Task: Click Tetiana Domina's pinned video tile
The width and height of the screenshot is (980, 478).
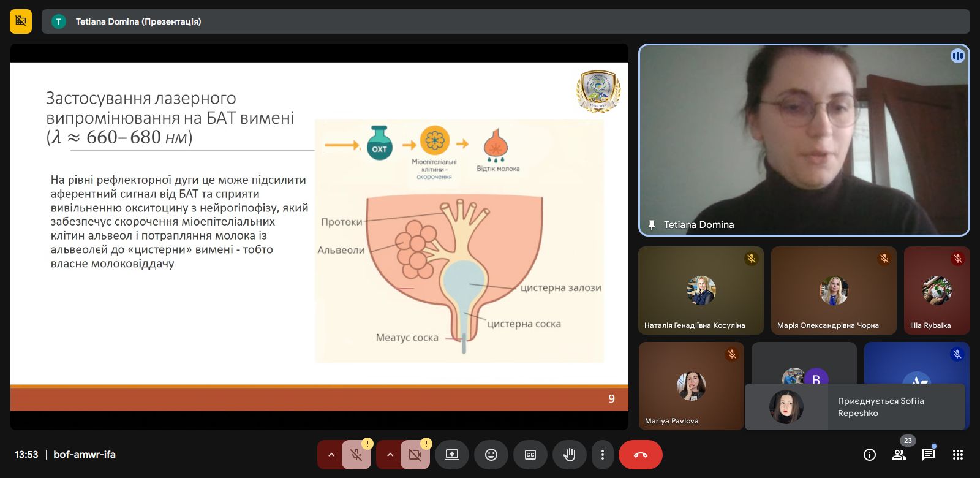Action: (804, 140)
